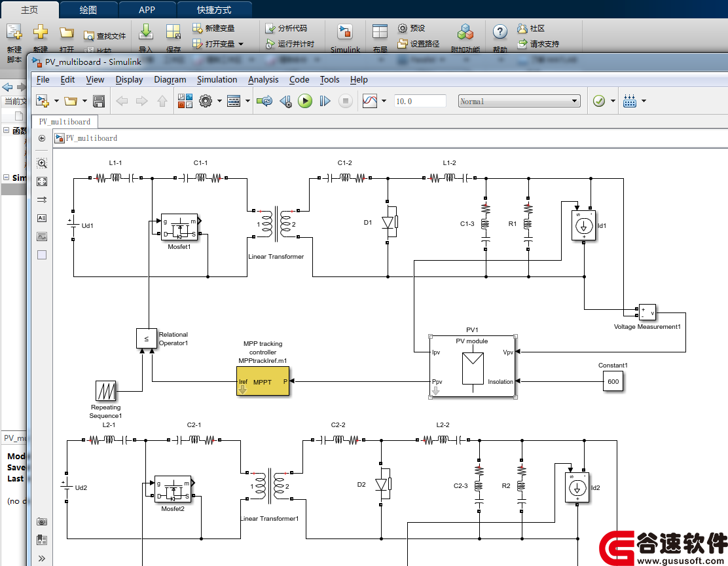The image size is (728, 566).
Task: Switch to the APP tab in MATLAB
Action: (x=147, y=10)
